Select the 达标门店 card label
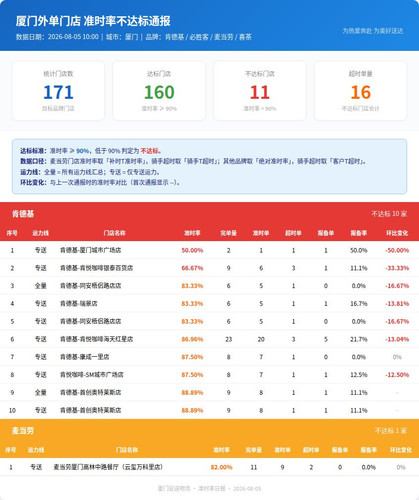This screenshot has height=500, width=419. (x=159, y=74)
